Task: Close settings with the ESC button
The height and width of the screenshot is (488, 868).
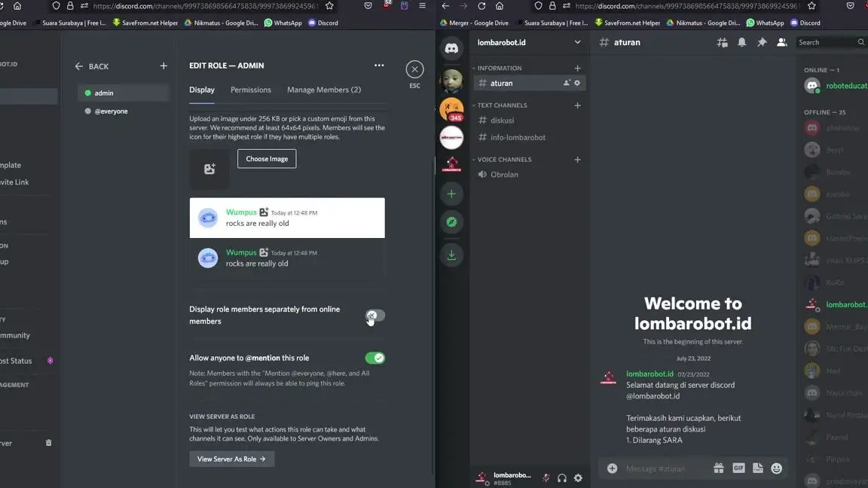Action: pyautogui.click(x=414, y=70)
